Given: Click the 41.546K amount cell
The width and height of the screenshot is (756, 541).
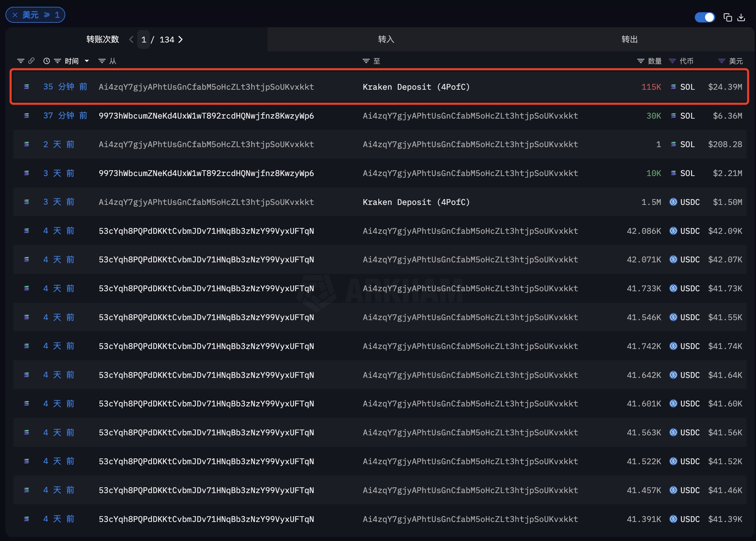Looking at the screenshot, I should [644, 317].
